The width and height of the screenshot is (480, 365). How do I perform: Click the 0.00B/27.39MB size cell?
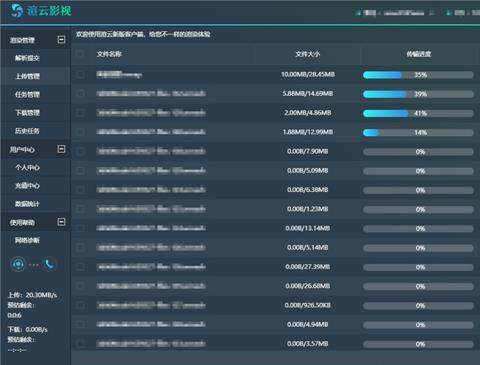coord(307,267)
